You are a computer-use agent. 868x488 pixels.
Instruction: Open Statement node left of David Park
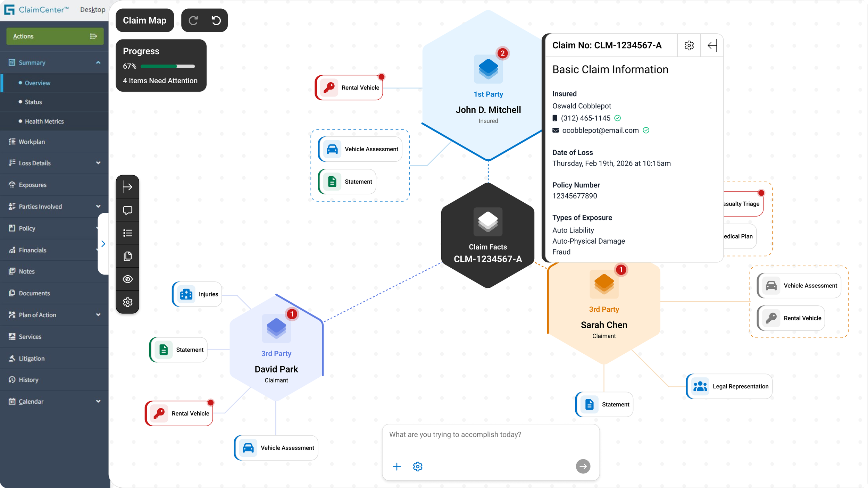tap(178, 350)
